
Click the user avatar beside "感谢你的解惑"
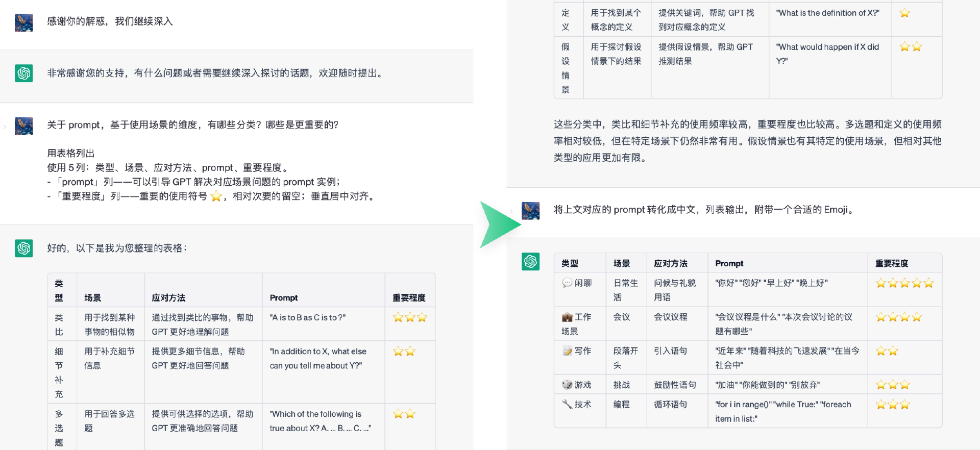(x=24, y=22)
